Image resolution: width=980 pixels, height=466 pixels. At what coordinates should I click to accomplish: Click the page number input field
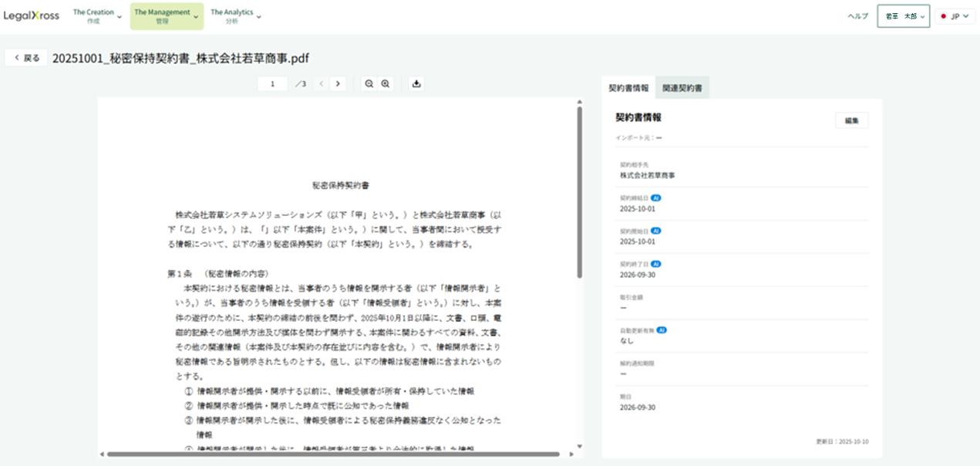click(271, 83)
